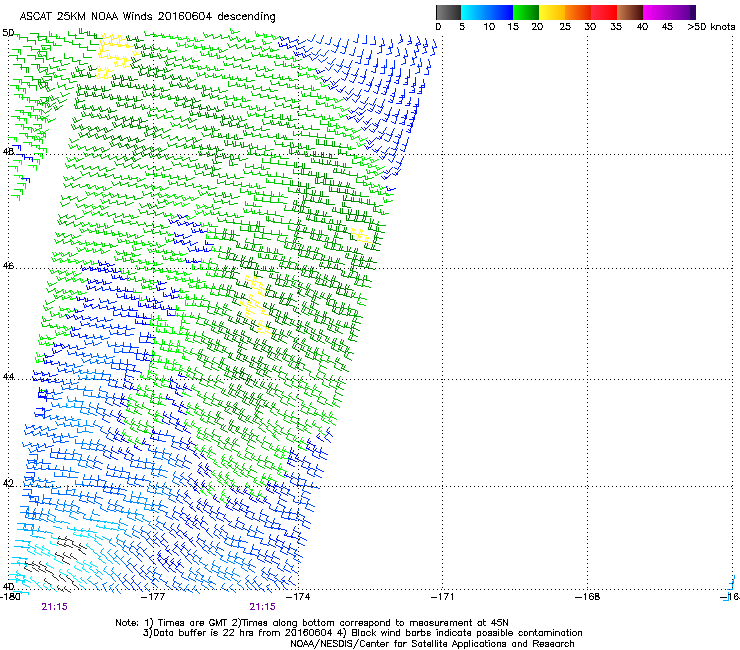
Task: Click the dark purple 45-50 knots legend segment
Action: (682, 12)
